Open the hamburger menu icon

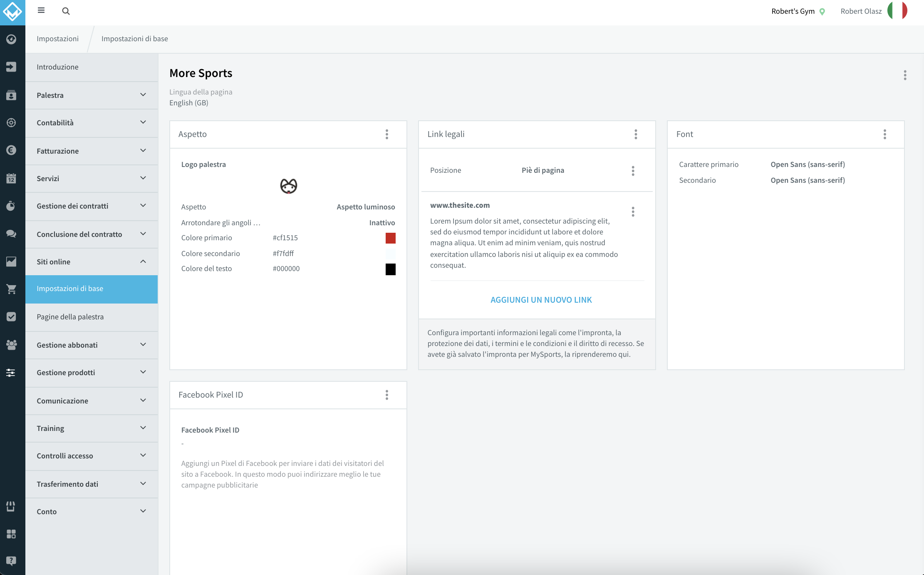[41, 10]
